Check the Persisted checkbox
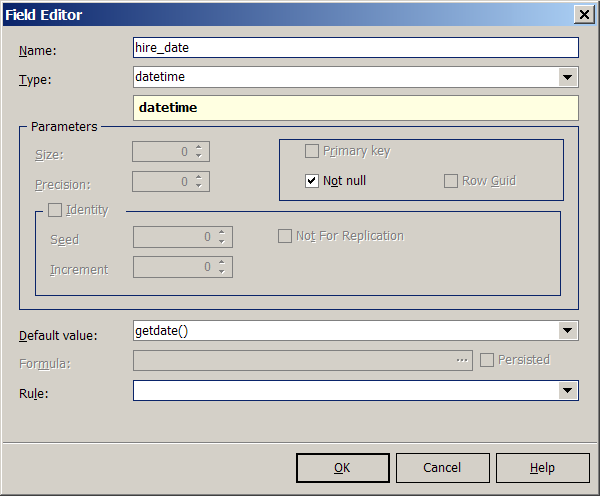The width and height of the screenshot is (600, 496). tap(487, 360)
